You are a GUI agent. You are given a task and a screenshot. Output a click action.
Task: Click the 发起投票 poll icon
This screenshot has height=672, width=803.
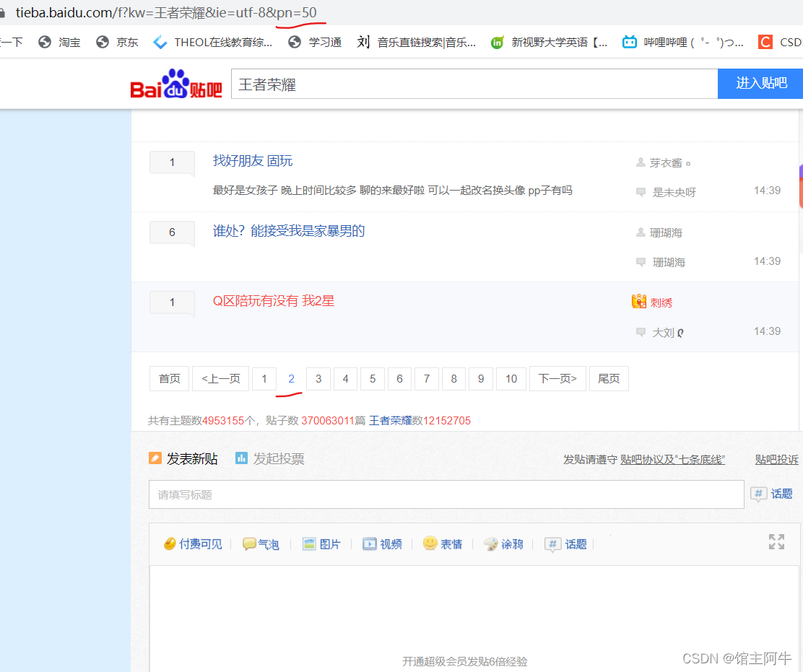click(x=241, y=458)
